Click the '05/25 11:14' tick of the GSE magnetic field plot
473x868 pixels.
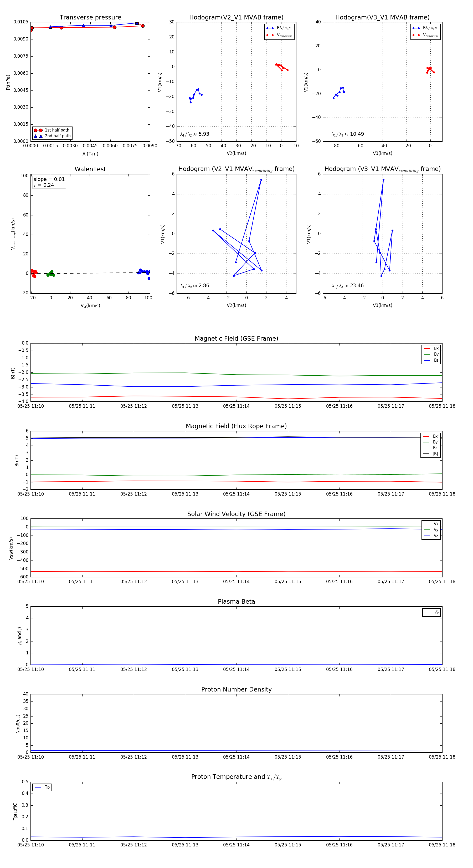(236, 406)
